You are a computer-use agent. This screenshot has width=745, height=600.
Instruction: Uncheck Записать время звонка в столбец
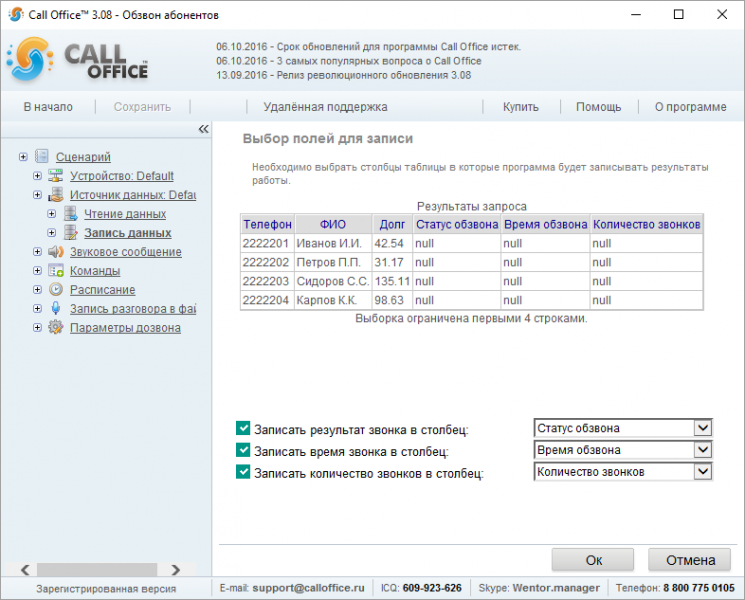[243, 450]
